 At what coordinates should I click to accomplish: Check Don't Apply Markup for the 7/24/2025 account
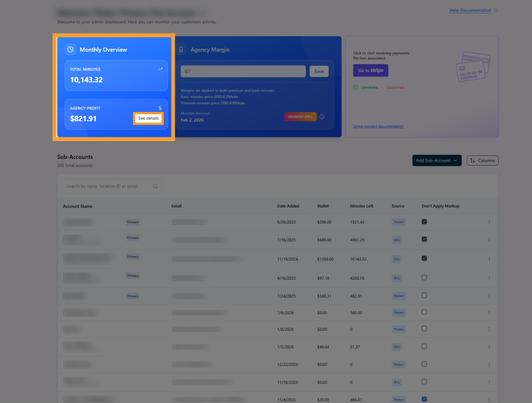(424, 296)
